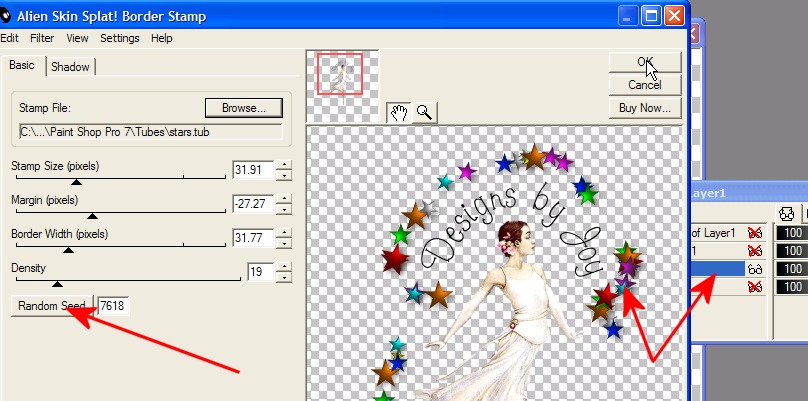Minimize the Border Stamp window
808x401 pixels.
click(627, 16)
